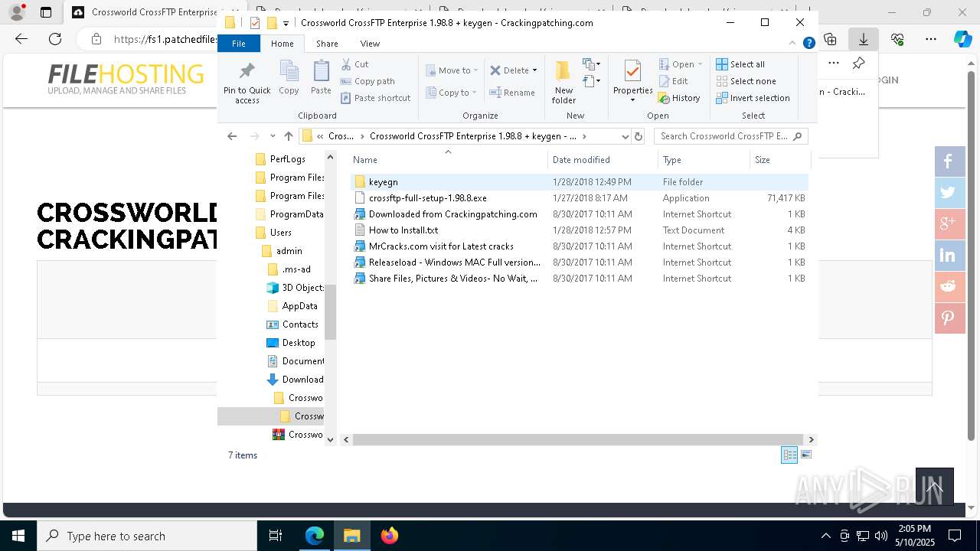Viewport: 980px width, 551px height.
Task: Switch to Details view layout
Action: [x=789, y=455]
